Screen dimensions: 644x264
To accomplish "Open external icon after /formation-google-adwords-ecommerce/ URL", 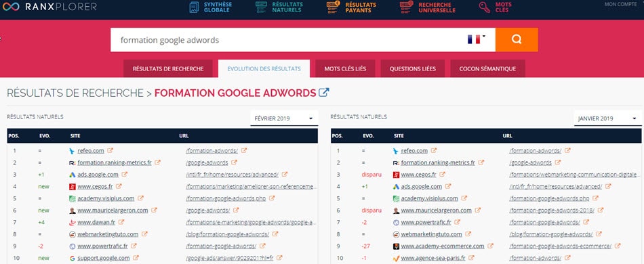I will coord(618,246).
